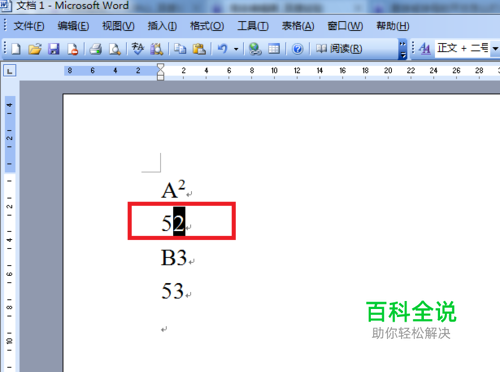The height and width of the screenshot is (372, 500).
Task: Expand the Undo history dropdown arrow
Action: pos(236,49)
